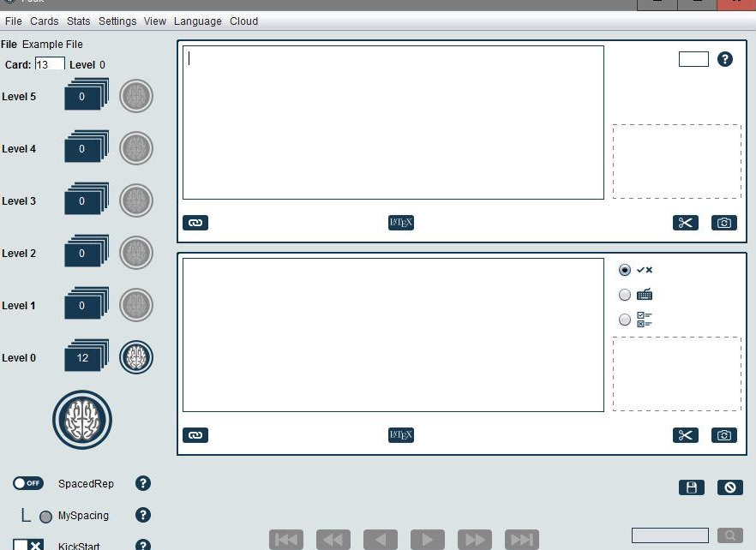The width and height of the screenshot is (756, 550).
Task: Open the Stats menu
Action: tap(78, 21)
